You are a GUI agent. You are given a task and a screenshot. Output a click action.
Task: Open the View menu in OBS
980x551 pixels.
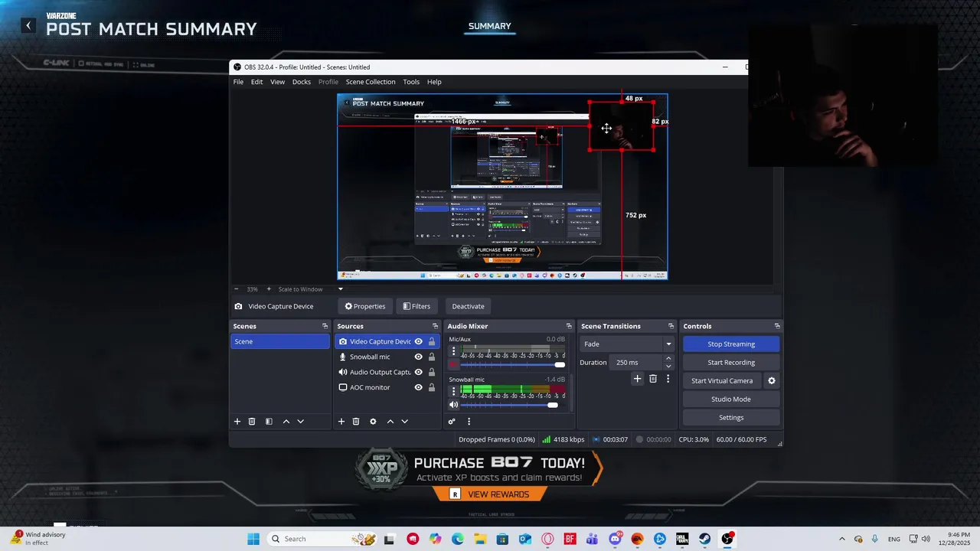(x=277, y=82)
